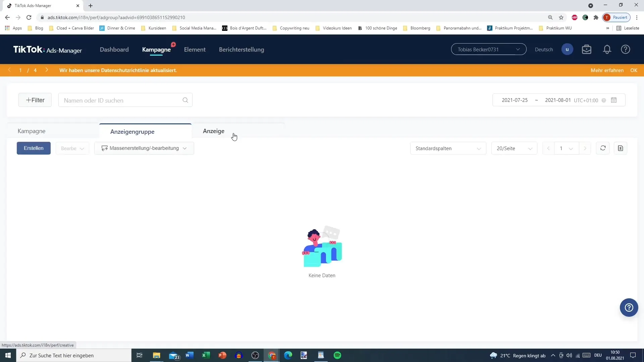Switch to the Kampagne tab

point(53,131)
